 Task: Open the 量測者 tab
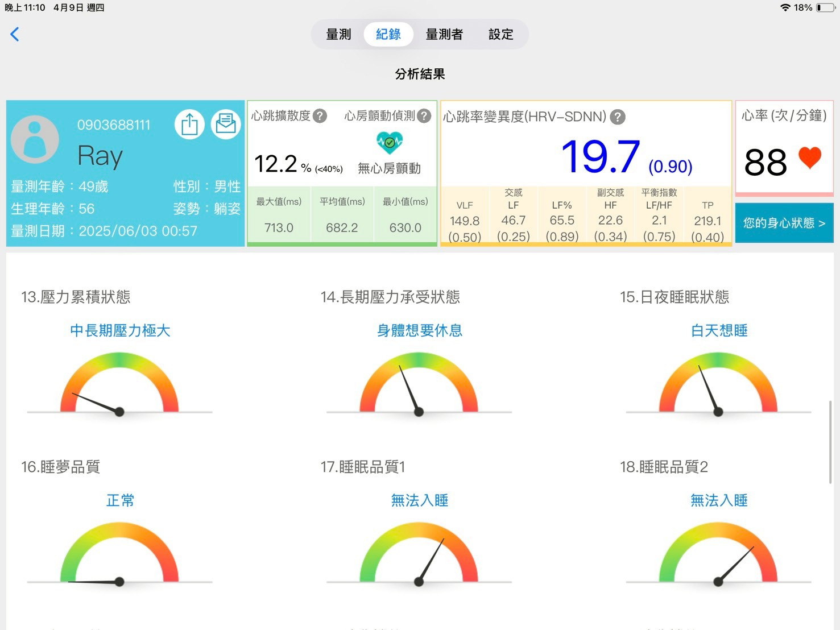tap(444, 35)
